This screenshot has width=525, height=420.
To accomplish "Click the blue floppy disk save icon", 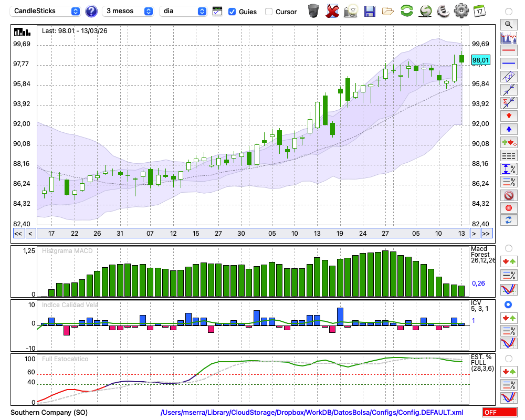I will (x=370, y=10).
